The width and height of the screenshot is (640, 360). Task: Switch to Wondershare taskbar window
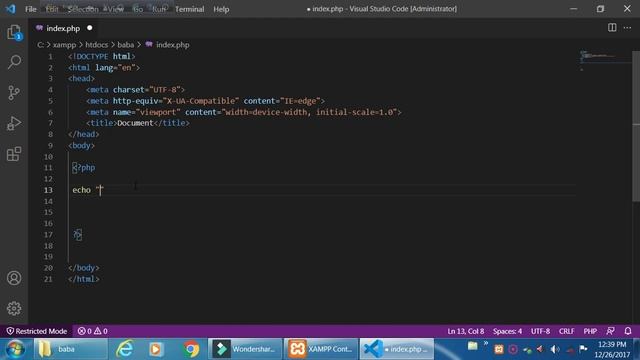(245, 349)
